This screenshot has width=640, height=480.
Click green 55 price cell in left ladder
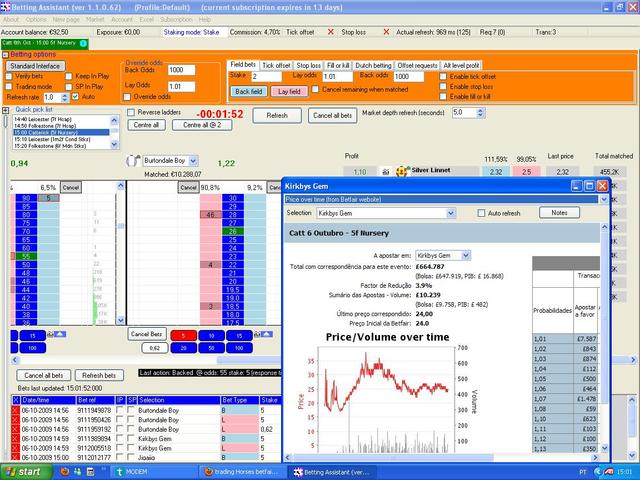(26, 256)
